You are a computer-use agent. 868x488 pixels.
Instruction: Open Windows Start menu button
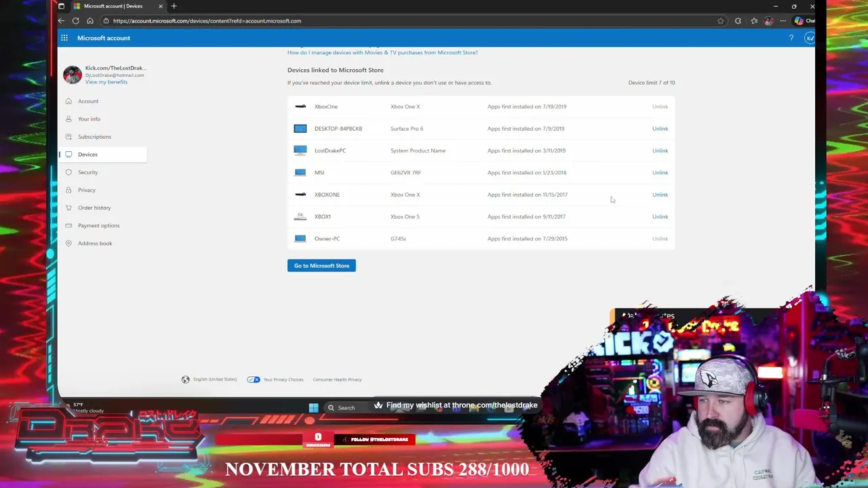pyautogui.click(x=313, y=408)
